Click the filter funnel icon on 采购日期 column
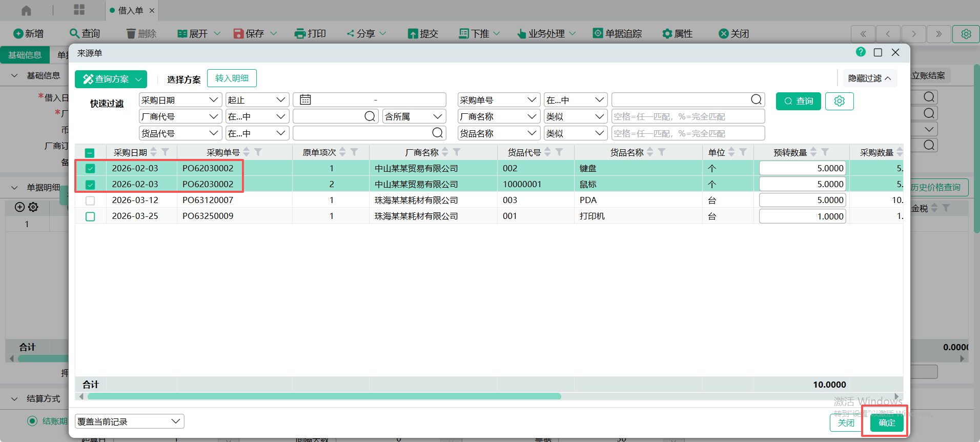This screenshot has width=980, height=442. coord(166,152)
